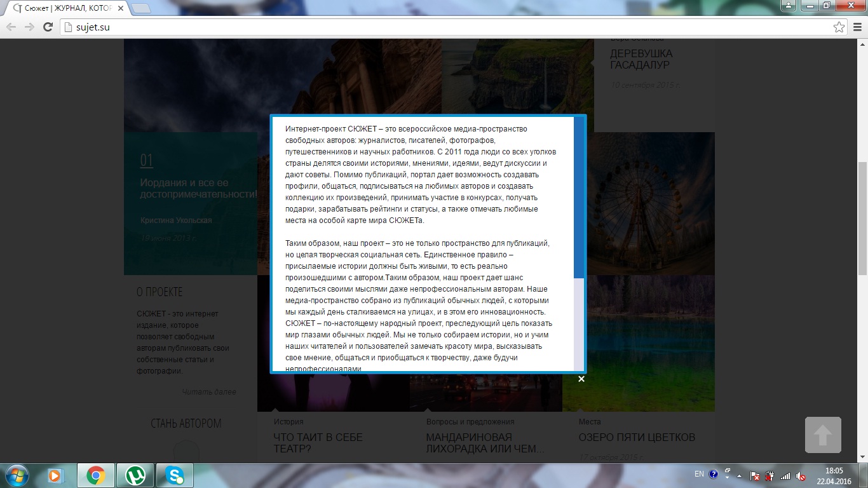Click the page info icon before sujet.su
This screenshot has width=868, height=488.
tap(69, 27)
